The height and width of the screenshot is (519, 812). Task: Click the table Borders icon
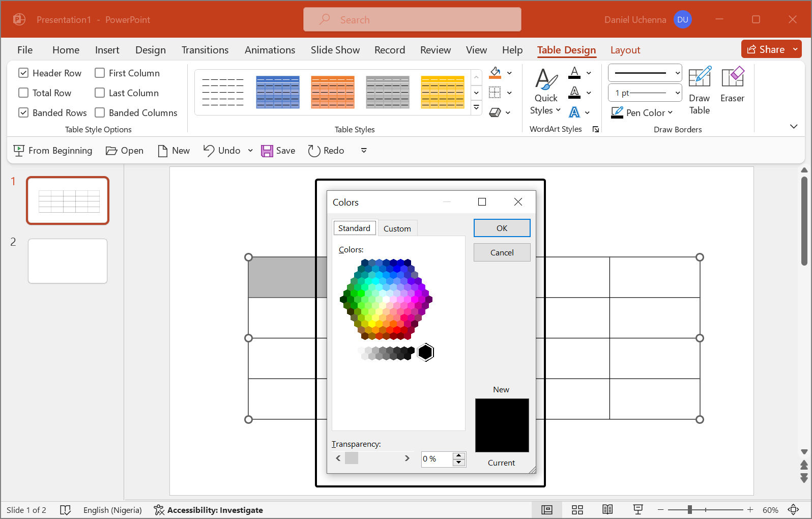495,93
